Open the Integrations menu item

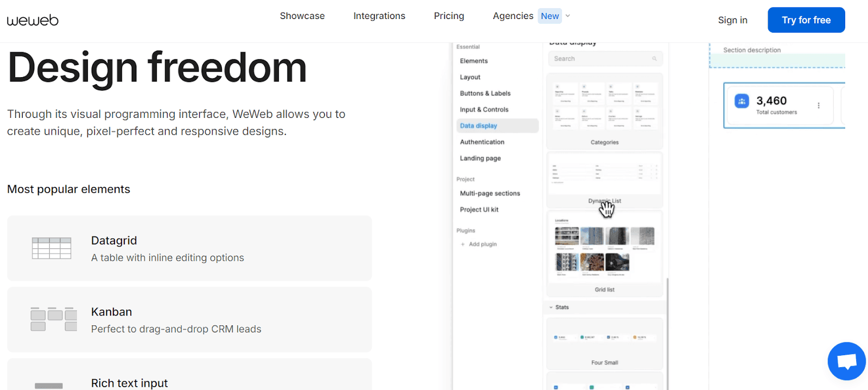379,16
